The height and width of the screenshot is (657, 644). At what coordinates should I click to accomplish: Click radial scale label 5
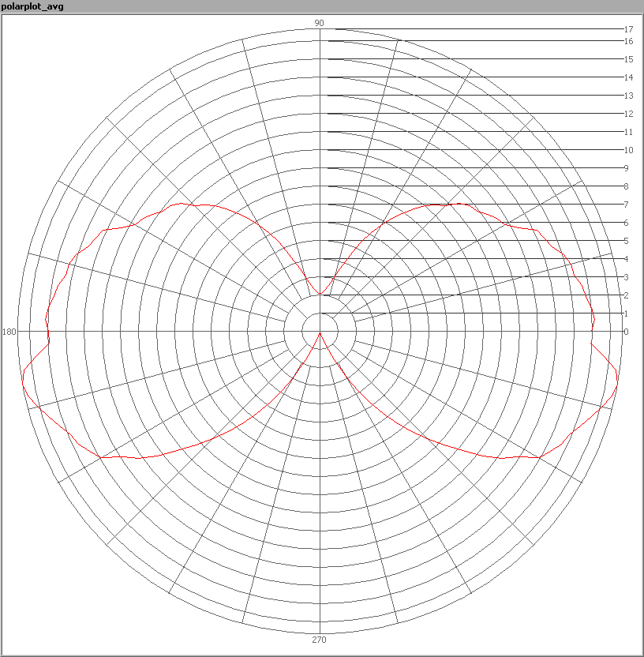tap(626, 241)
